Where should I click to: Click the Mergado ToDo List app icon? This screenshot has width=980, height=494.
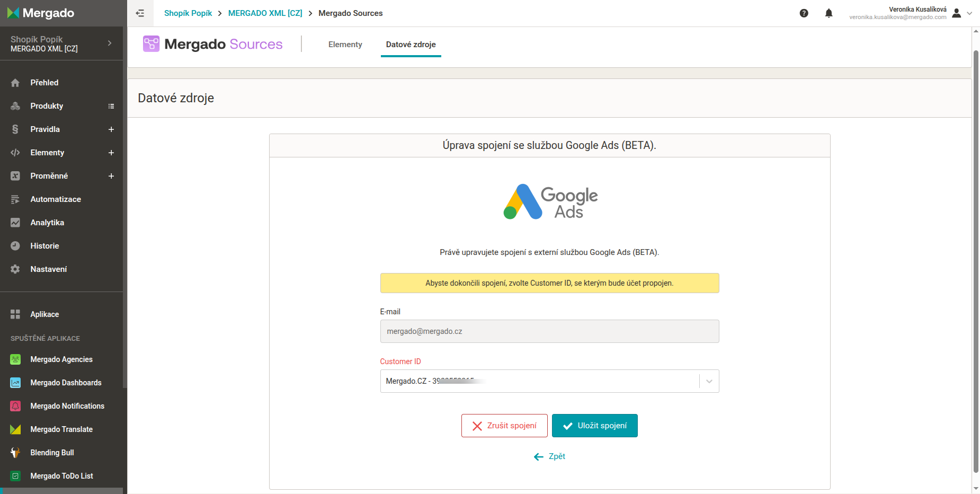[x=15, y=476]
